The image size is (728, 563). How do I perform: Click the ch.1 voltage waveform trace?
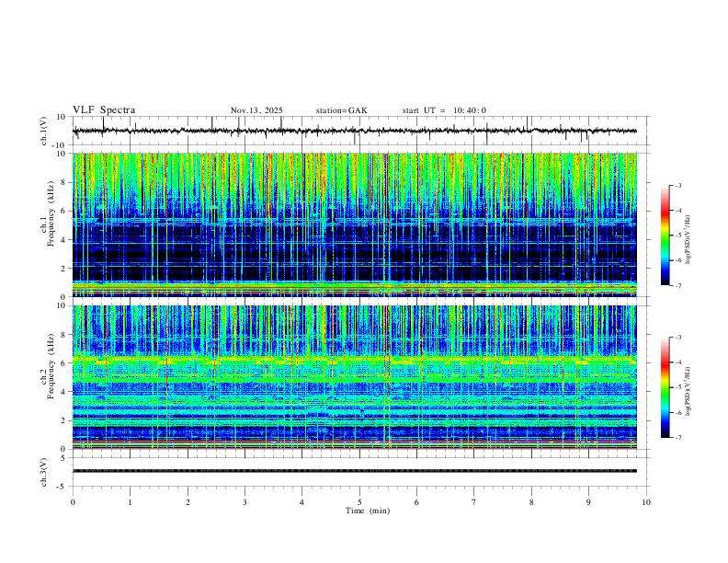coord(354,131)
